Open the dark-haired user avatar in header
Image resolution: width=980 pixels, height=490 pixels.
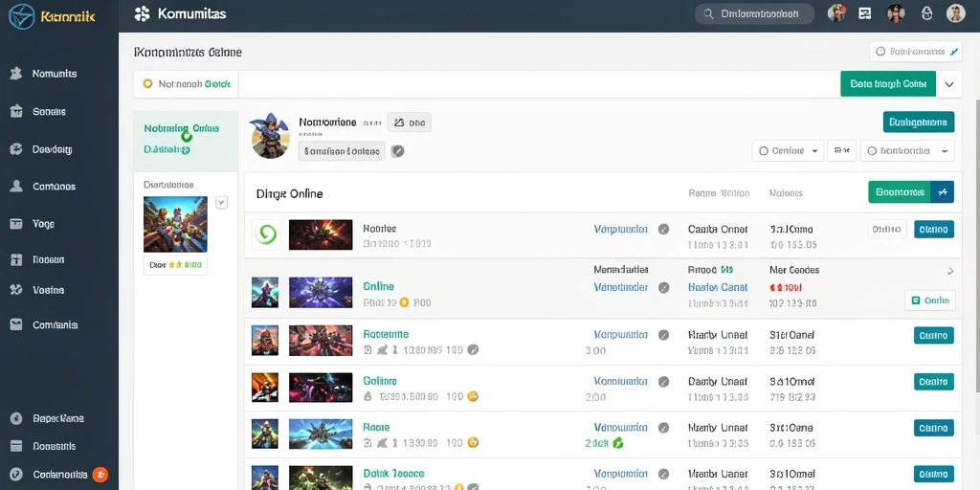coord(896,13)
